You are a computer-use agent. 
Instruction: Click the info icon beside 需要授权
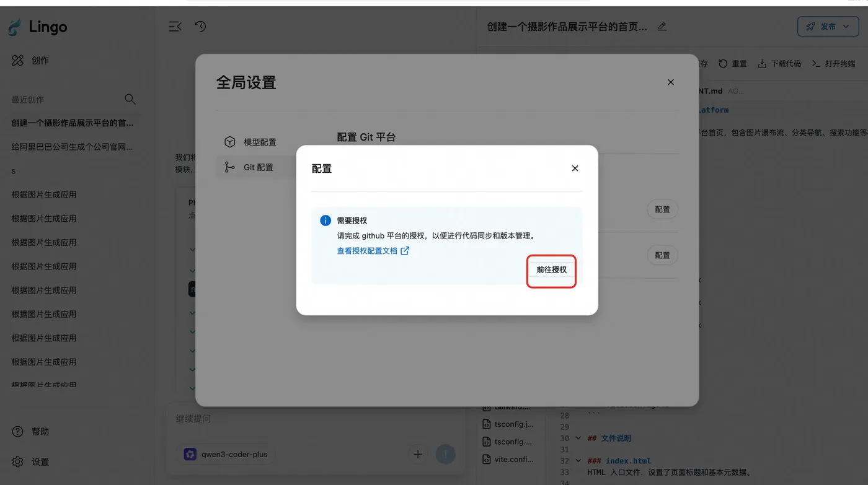tap(325, 221)
